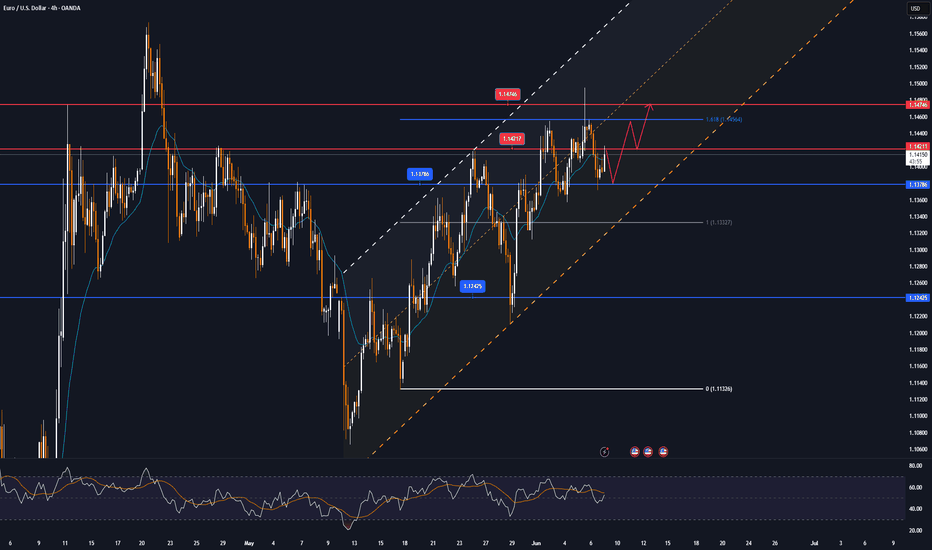The height and width of the screenshot is (550, 932).
Task: Click the 40.00 level on RSI scale
Action: coord(915,509)
